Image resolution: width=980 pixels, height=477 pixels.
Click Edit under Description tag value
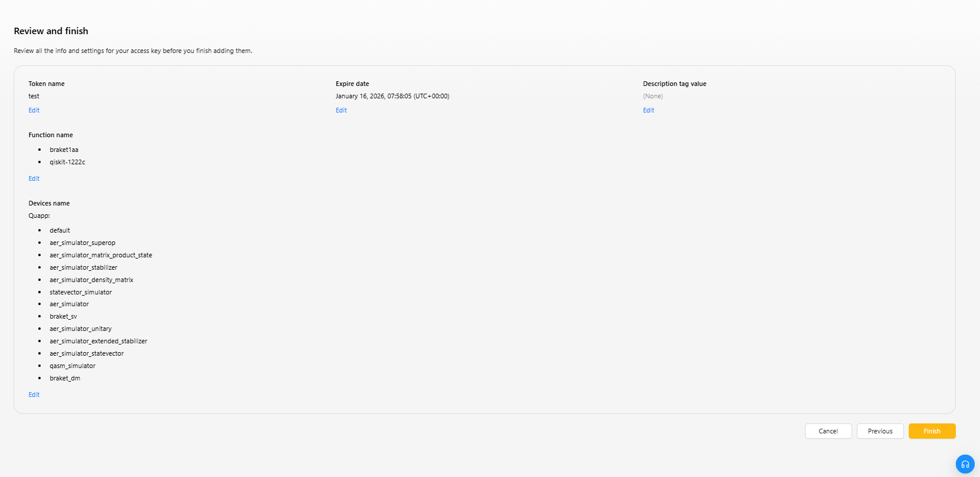point(648,110)
